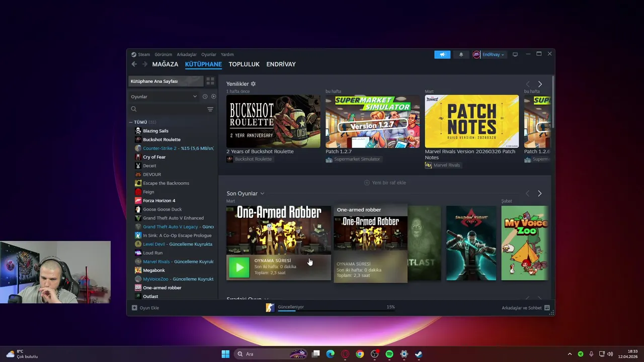Switch to TOPLULUK tab
This screenshot has height=362, width=644.
coord(244,64)
